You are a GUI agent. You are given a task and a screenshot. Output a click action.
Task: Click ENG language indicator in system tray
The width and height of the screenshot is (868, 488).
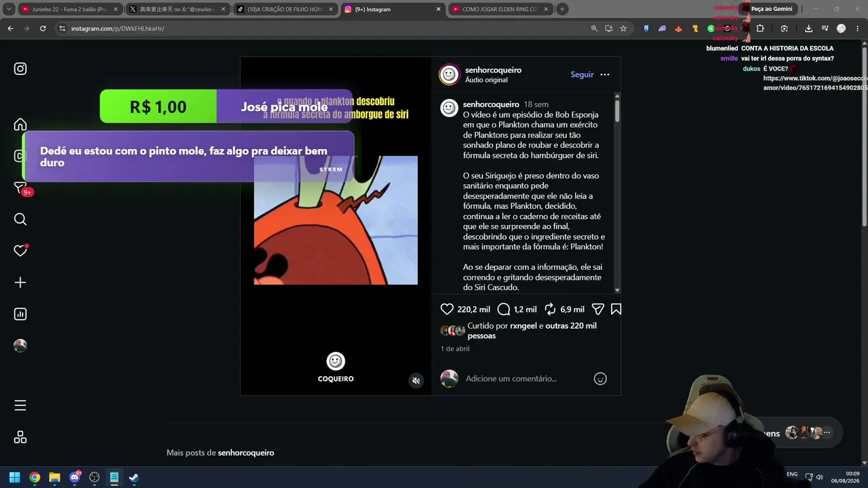click(x=792, y=474)
